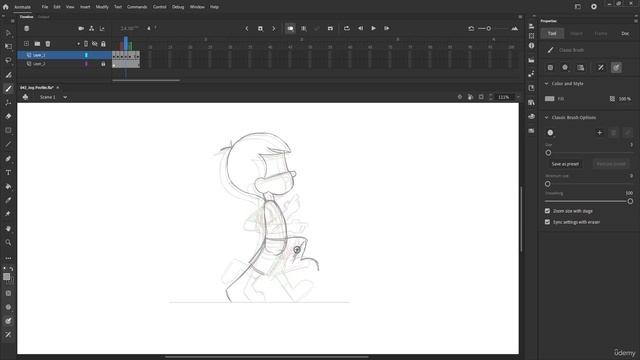Click the Fill color swatch in Properties
This screenshot has width=640, height=360.
pyautogui.click(x=550, y=99)
